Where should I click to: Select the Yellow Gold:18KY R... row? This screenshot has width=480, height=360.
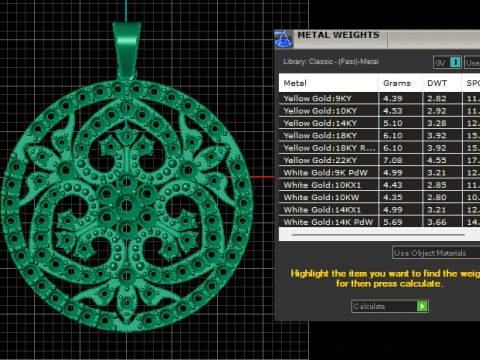[x=379, y=148]
